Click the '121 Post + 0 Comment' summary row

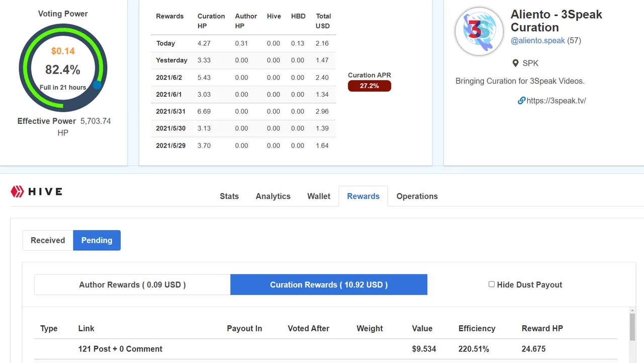pos(326,349)
